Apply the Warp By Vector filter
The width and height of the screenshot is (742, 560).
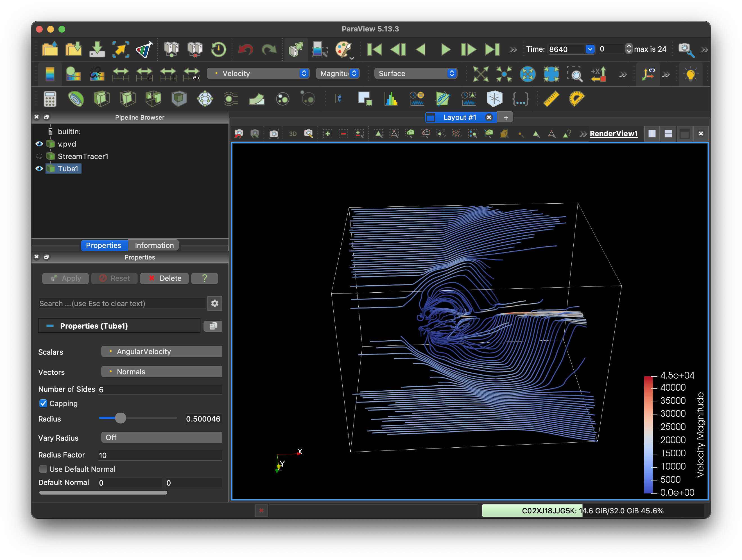point(257,99)
